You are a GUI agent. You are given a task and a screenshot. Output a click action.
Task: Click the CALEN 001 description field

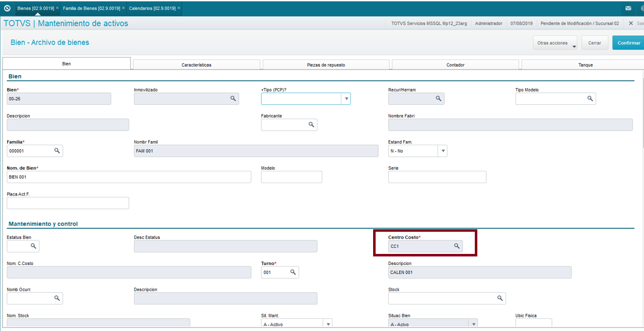click(x=480, y=272)
